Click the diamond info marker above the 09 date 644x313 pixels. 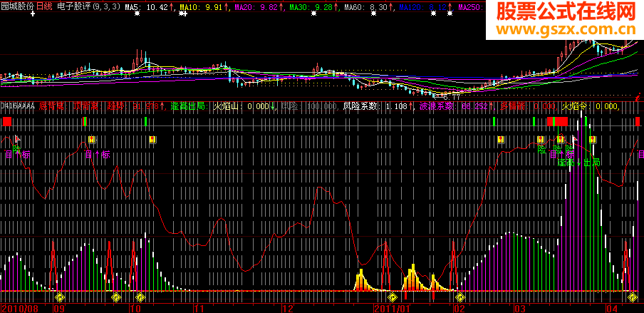[60, 296]
